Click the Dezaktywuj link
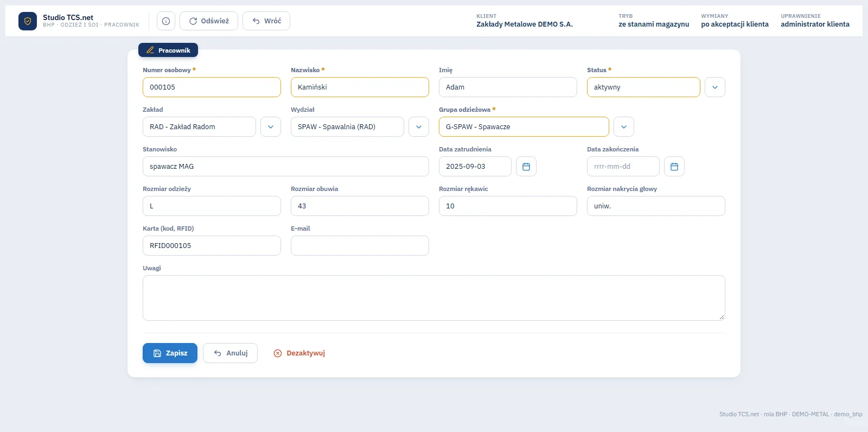The height and width of the screenshot is (432, 868). point(299,353)
